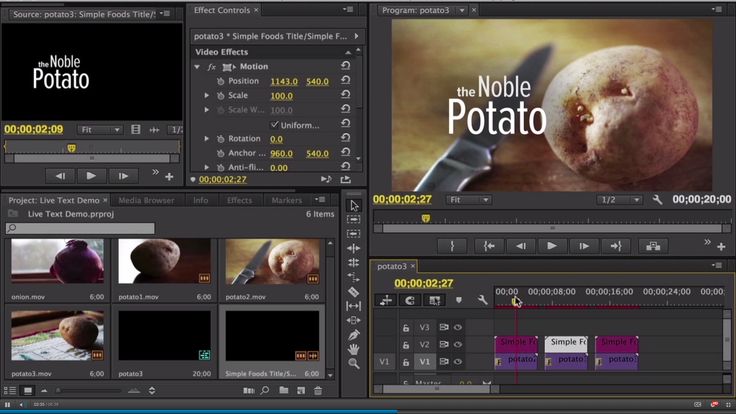This screenshot has width=736, height=414.
Task: Click Automate to Sequence icon
Action: point(248,390)
